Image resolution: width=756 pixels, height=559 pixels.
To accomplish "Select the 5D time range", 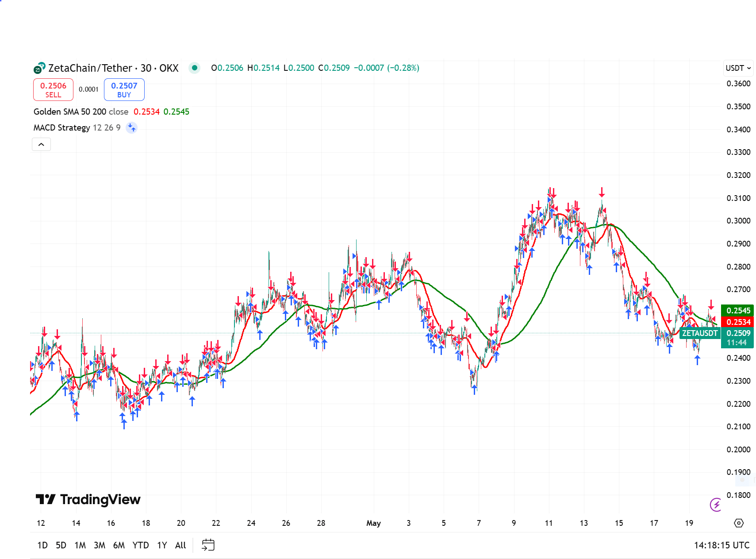I will click(61, 545).
